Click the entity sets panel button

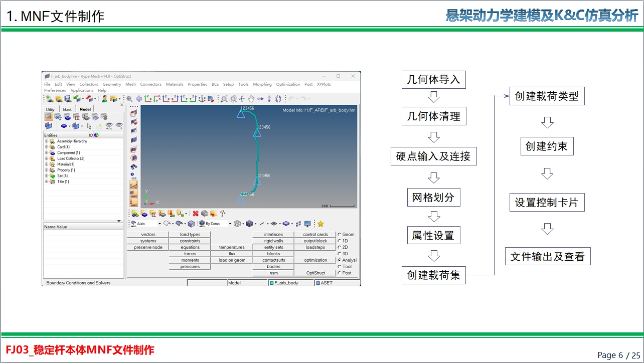tap(273, 247)
